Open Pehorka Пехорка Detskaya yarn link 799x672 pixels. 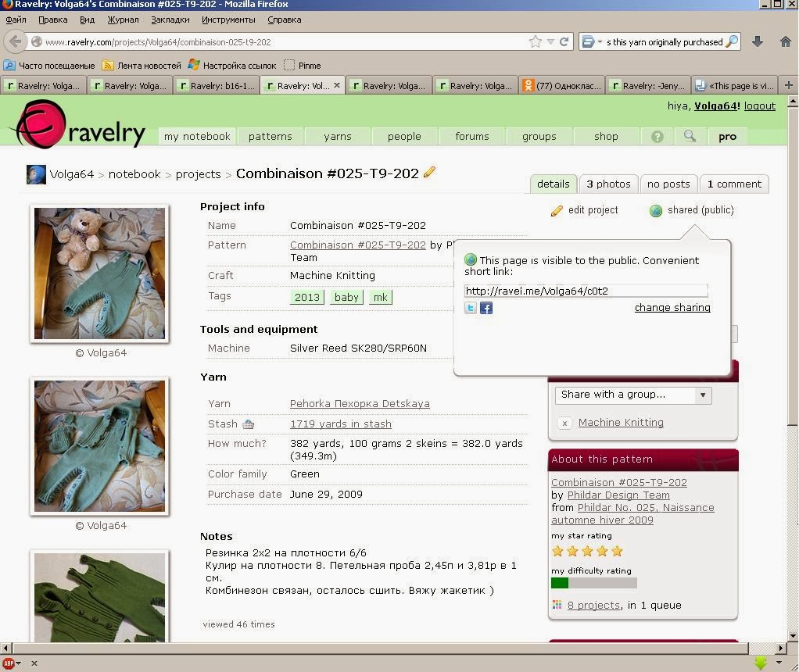(360, 403)
